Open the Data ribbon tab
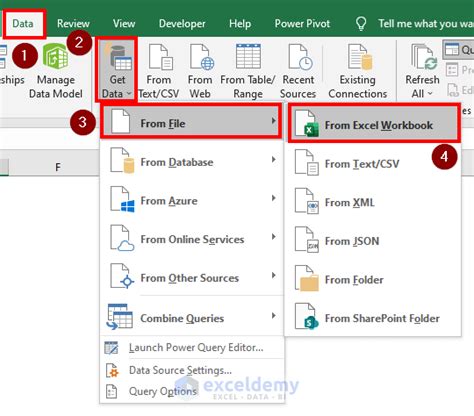 tap(23, 24)
